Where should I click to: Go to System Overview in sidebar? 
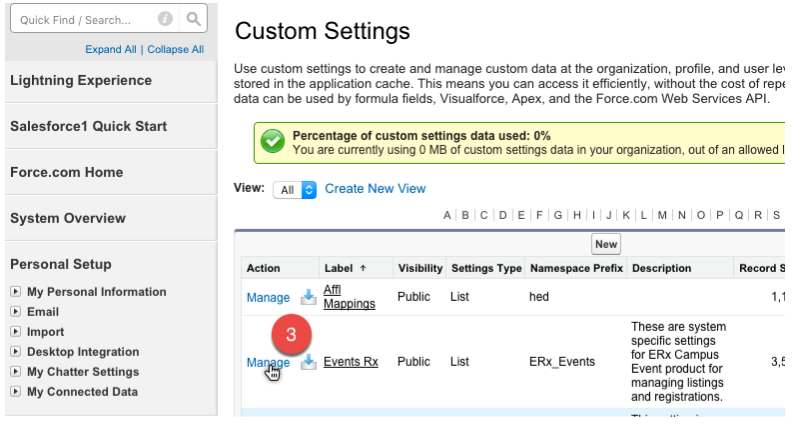(68, 218)
